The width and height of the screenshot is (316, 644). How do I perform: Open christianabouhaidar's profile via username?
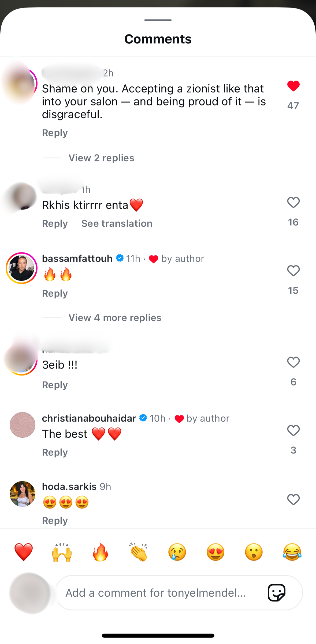click(89, 418)
